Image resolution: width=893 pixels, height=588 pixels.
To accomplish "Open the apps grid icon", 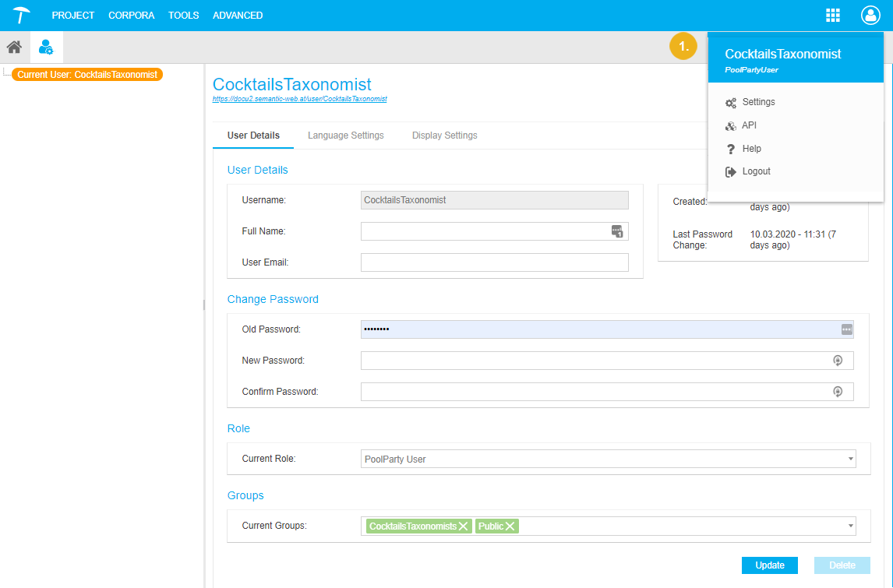I will [x=833, y=16].
